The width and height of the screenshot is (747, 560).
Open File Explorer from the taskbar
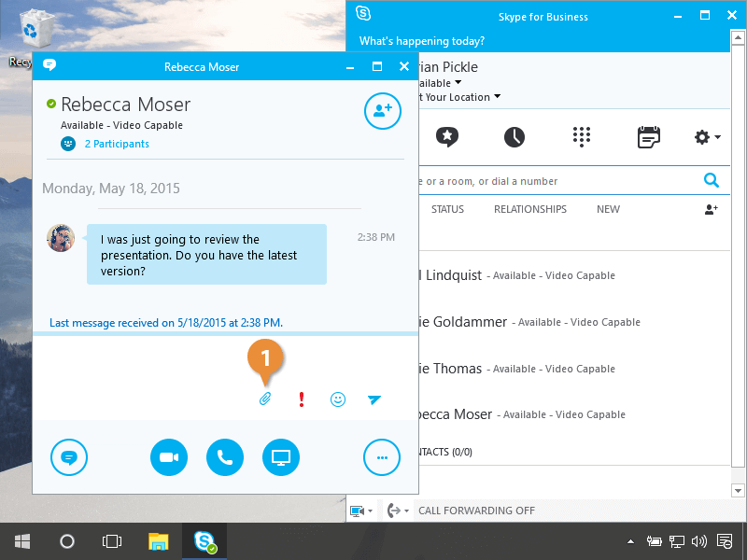pos(159,541)
